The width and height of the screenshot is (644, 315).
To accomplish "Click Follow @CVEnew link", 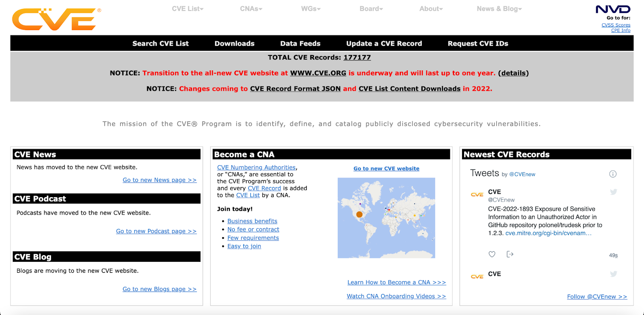I will [597, 296].
